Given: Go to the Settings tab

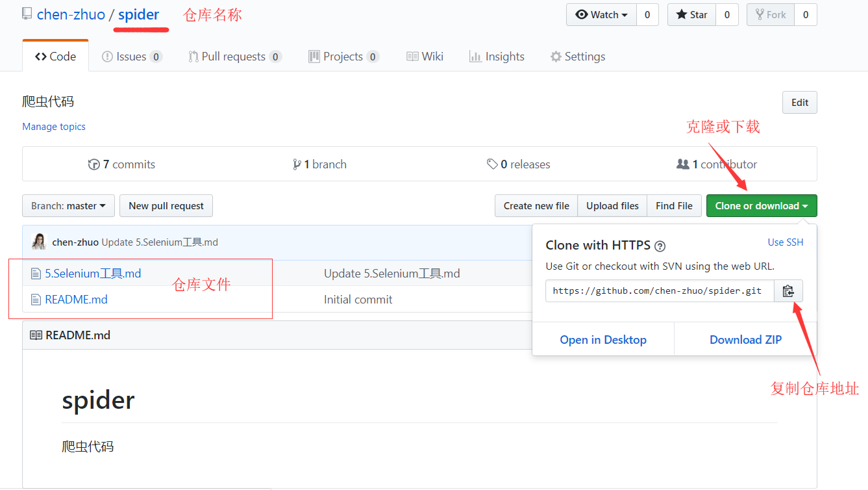Looking at the screenshot, I should tap(578, 57).
